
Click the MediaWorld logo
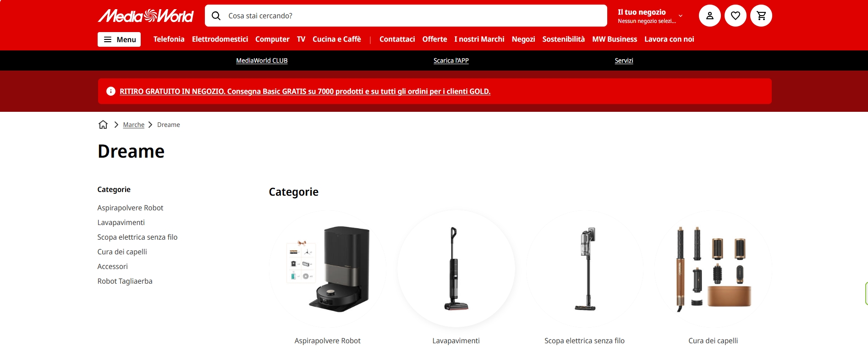click(146, 16)
